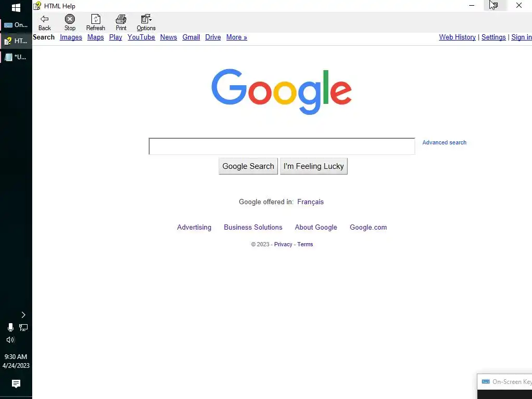Open the Privacy link

click(283, 244)
